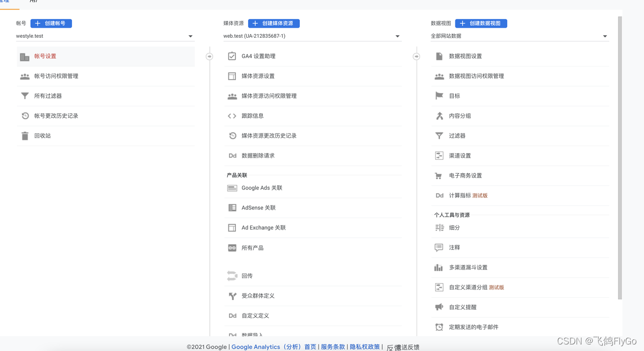The image size is (644, 351).
Task: Open Google Analytics（分析）首页 footer link
Action: click(274, 347)
